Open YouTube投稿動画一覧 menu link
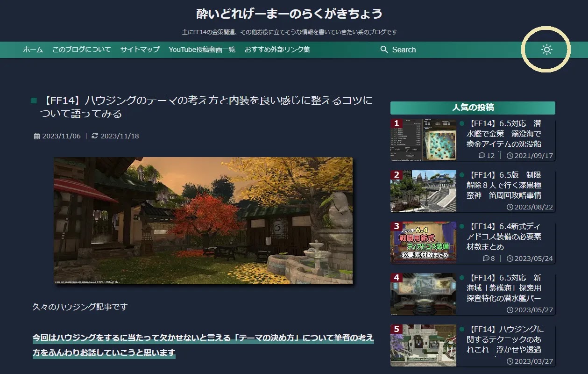588x374 pixels. click(202, 50)
